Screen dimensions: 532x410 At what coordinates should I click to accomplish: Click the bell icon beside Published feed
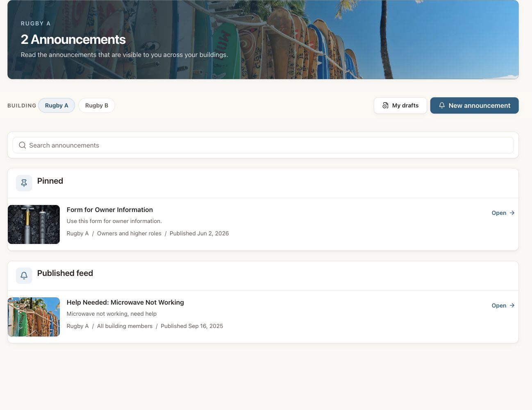(24, 276)
